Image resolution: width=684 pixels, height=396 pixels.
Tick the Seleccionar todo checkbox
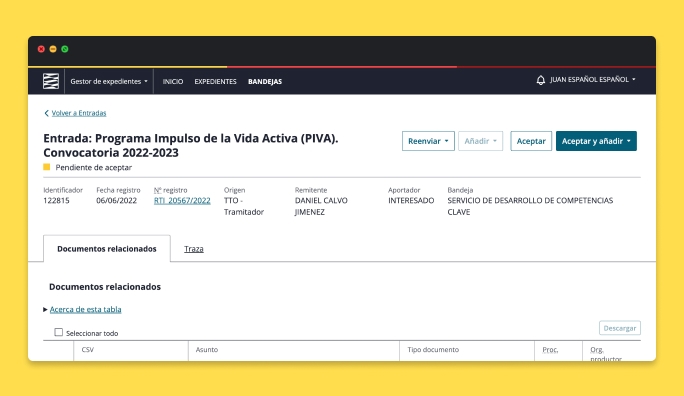point(58,332)
